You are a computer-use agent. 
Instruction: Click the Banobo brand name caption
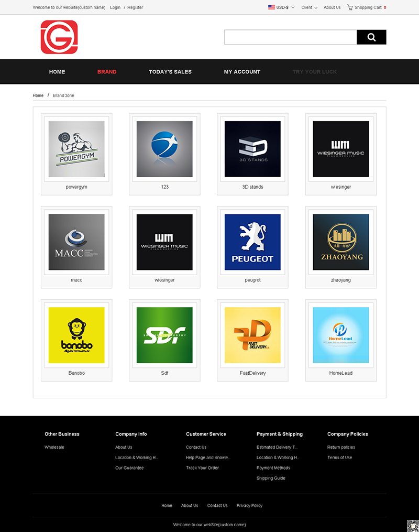coord(76,373)
